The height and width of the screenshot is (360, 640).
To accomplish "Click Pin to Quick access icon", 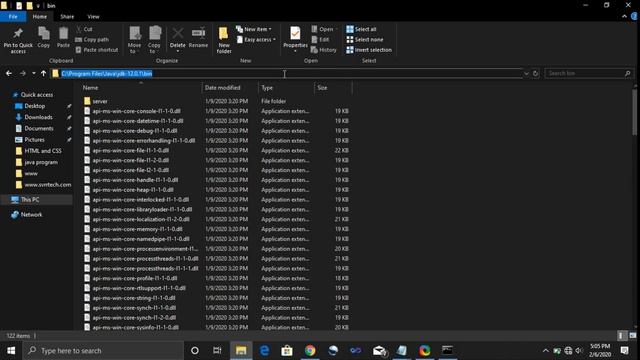I will [18, 39].
